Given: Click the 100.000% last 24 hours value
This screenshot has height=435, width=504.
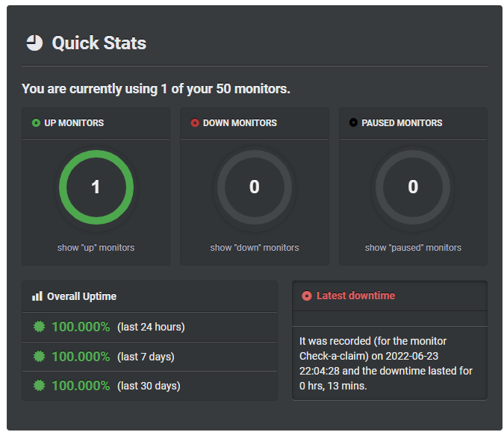Looking at the screenshot, I should pos(81,327).
